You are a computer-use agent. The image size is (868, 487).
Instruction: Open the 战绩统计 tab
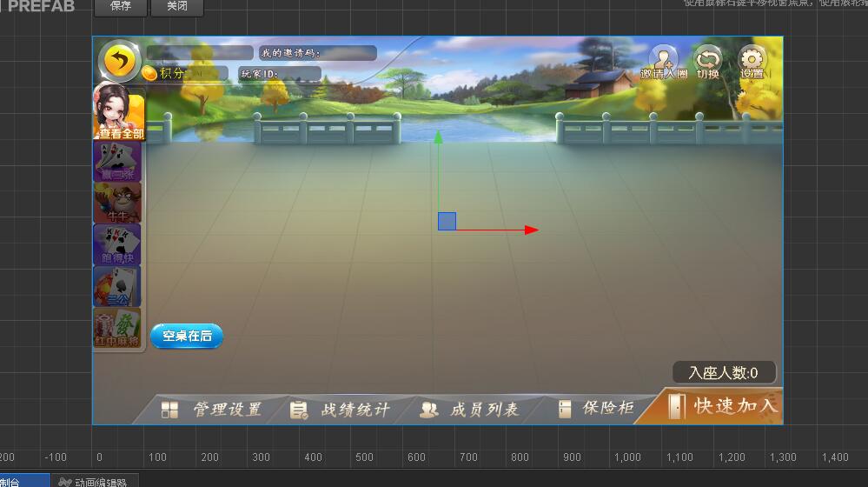pos(340,410)
